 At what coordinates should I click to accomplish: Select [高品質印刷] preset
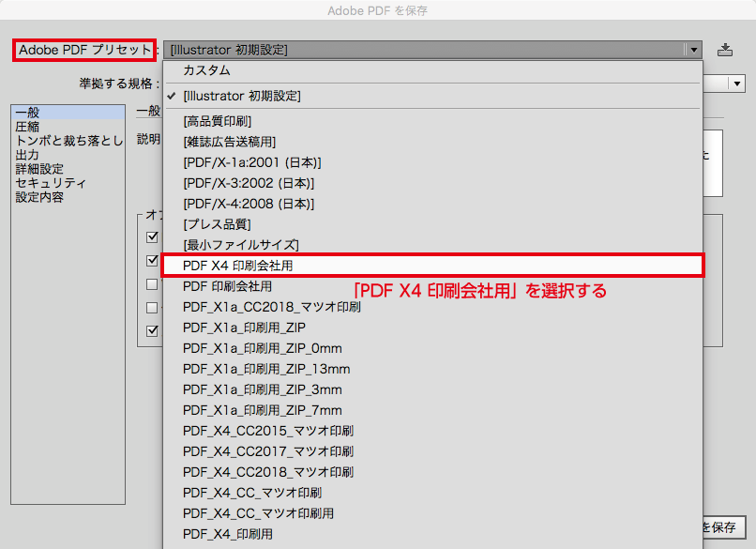pos(432,121)
